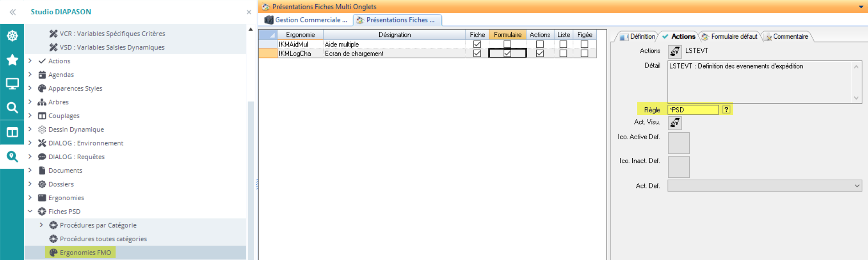The height and width of the screenshot is (260, 868).
Task: Click the Ico. Active Def. swatch box
Action: coord(678,143)
